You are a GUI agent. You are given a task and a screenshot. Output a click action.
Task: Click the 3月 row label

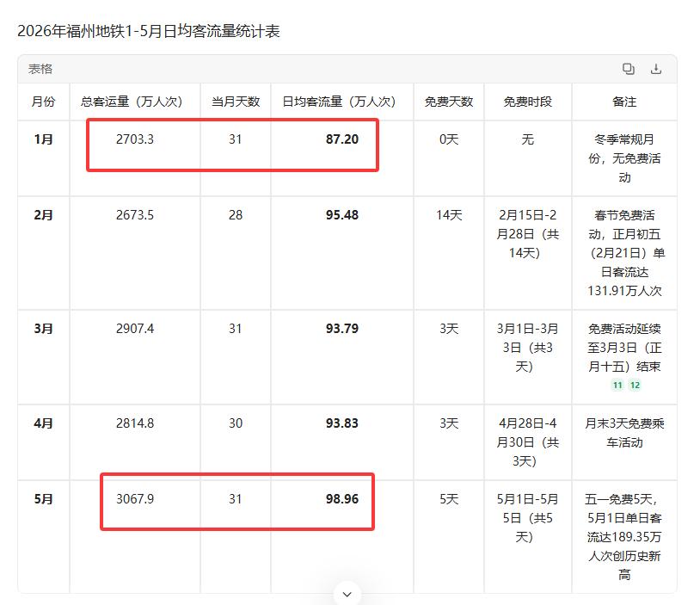click(43, 329)
